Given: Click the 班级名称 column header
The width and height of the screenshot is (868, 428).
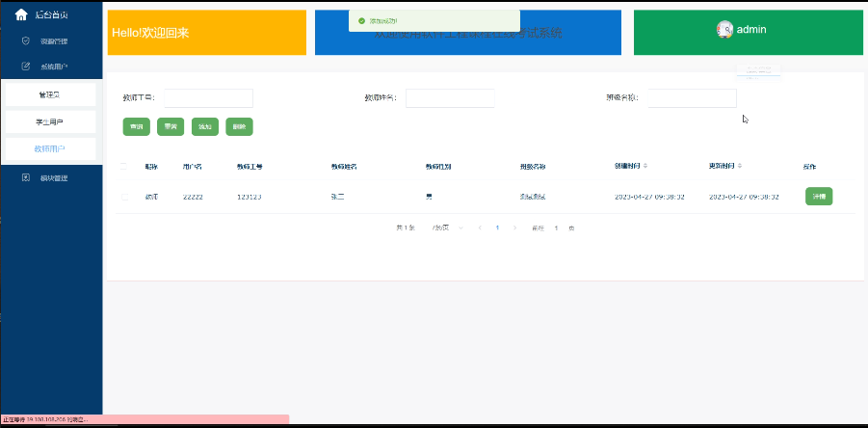Looking at the screenshot, I should [533, 167].
